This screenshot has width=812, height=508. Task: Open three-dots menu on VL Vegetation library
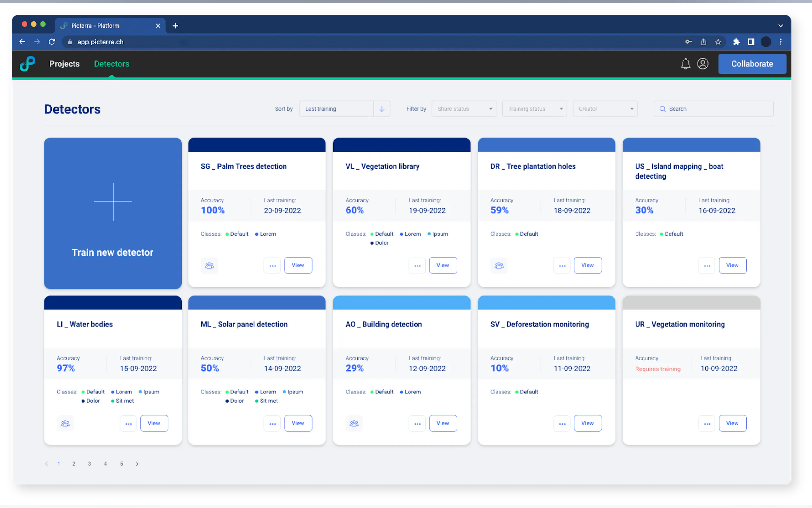(417, 266)
